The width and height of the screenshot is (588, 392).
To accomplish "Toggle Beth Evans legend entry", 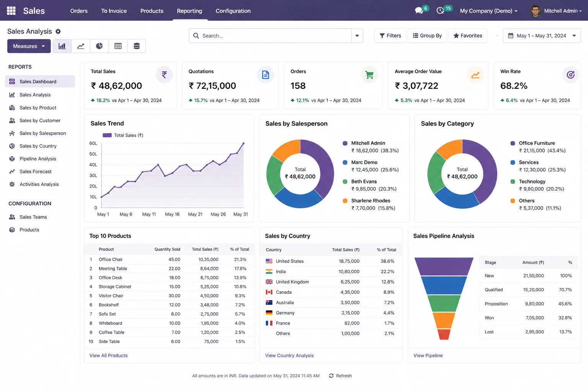I will (x=359, y=181).
